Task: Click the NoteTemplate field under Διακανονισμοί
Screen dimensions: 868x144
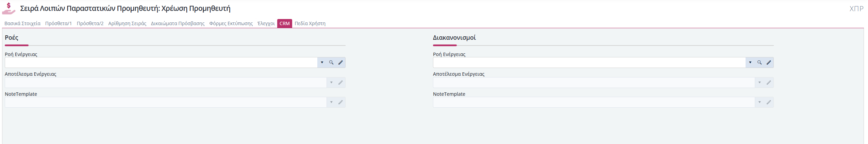Action: 594,102
